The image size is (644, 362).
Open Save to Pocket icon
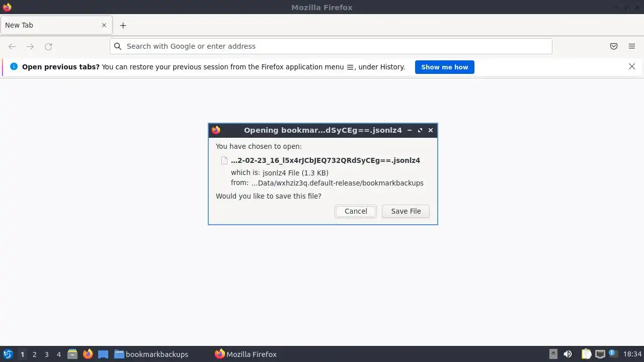pyautogui.click(x=614, y=46)
